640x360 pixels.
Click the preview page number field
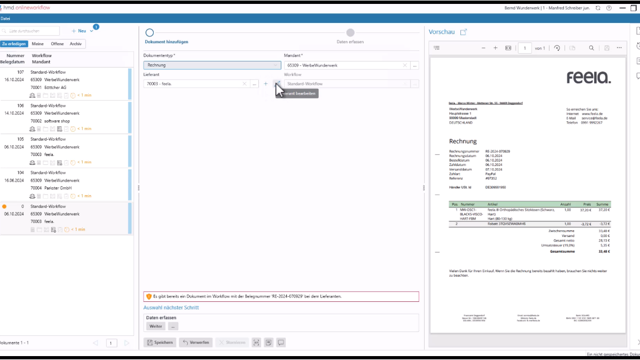pos(525,48)
